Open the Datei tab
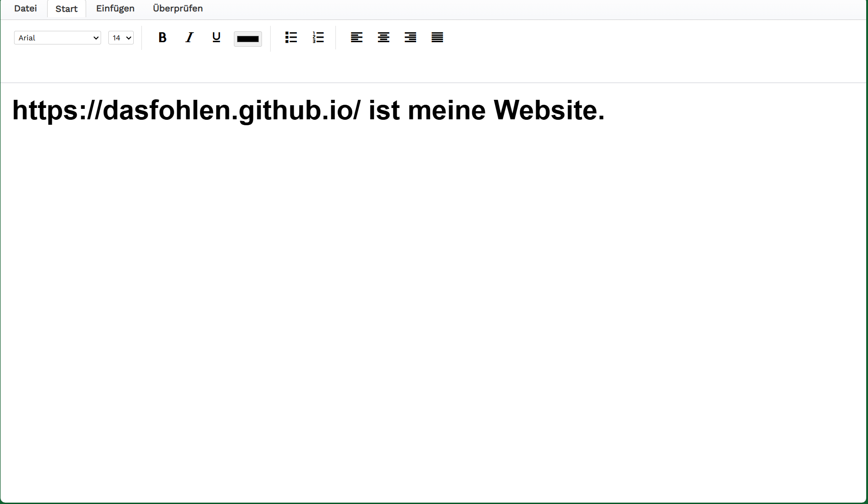Image resolution: width=868 pixels, height=504 pixels. point(25,9)
